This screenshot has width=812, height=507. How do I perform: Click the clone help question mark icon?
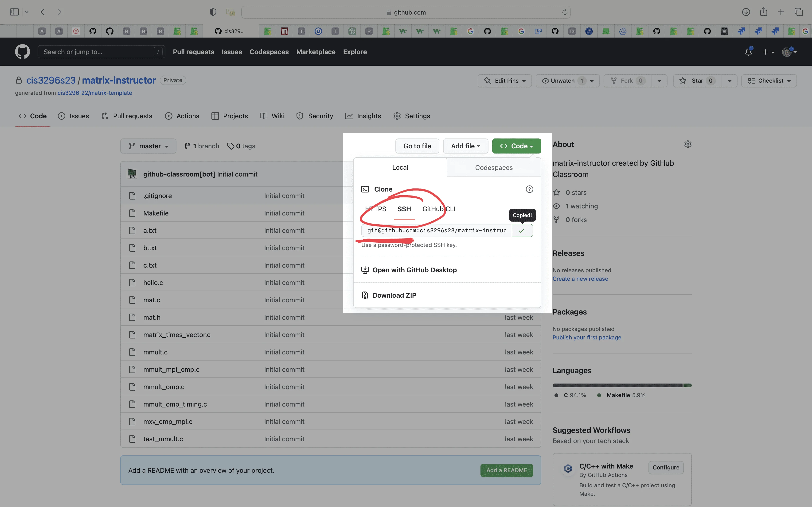click(x=529, y=189)
